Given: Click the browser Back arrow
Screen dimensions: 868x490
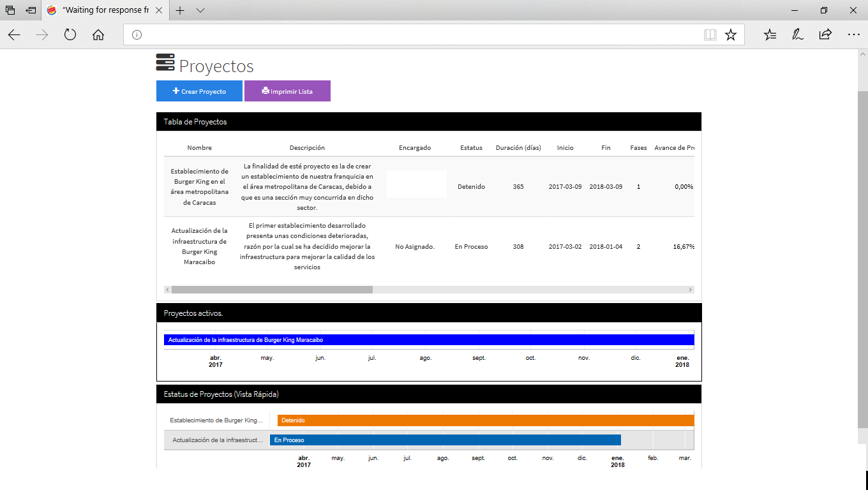Looking at the screenshot, I should click(x=14, y=34).
